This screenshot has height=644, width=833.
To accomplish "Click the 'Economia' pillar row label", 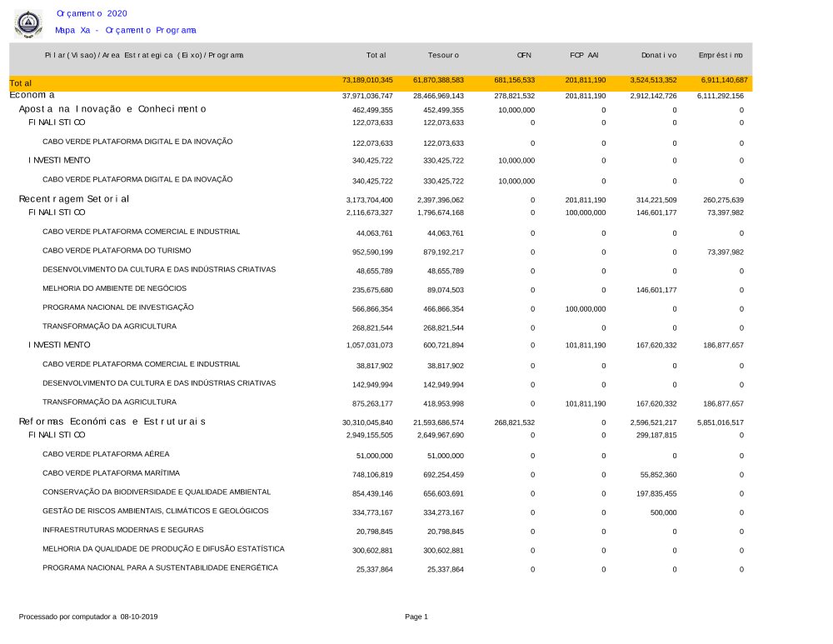I will 32,95.
